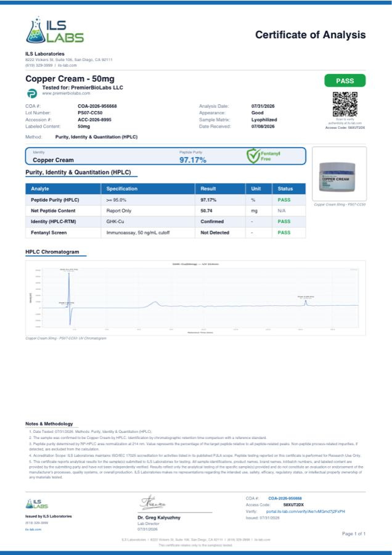Click the green PASS badge at top right
The image size is (392, 555).
pos(345,81)
